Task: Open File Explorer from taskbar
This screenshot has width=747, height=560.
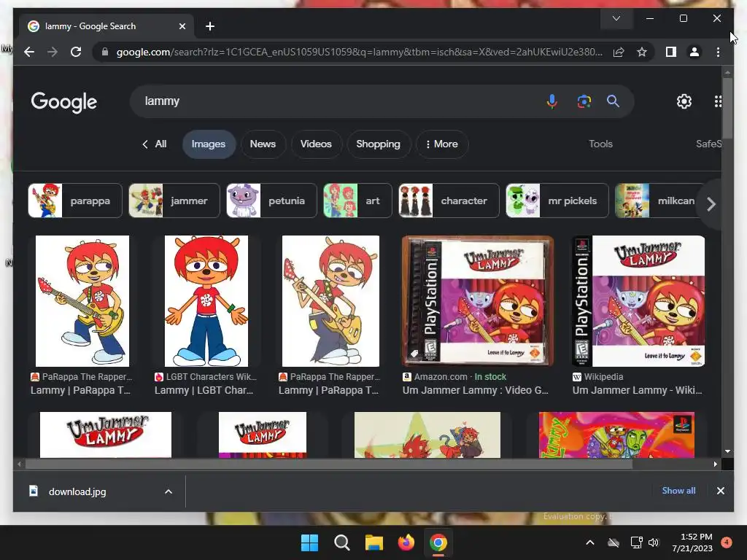Action: (x=374, y=542)
